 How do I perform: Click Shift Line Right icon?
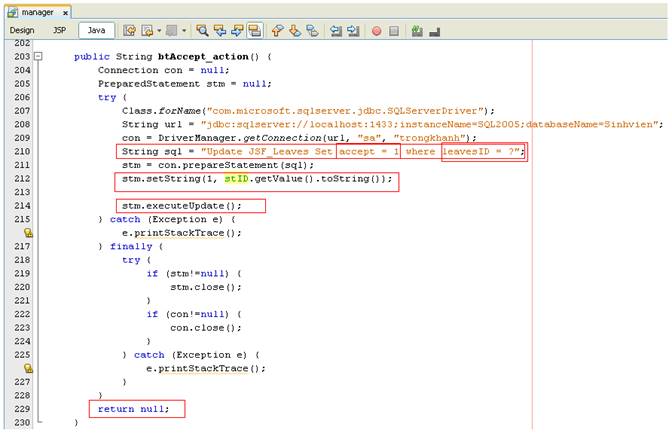coord(353,30)
